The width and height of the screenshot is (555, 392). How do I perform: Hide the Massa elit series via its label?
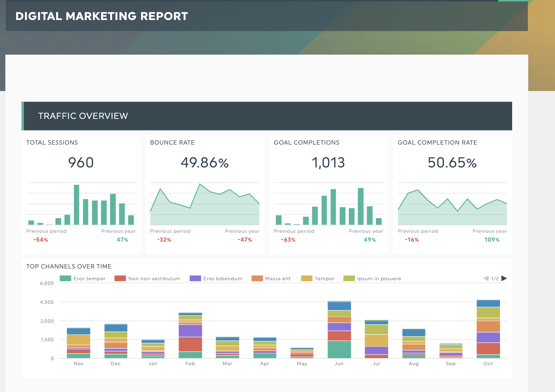277,279
